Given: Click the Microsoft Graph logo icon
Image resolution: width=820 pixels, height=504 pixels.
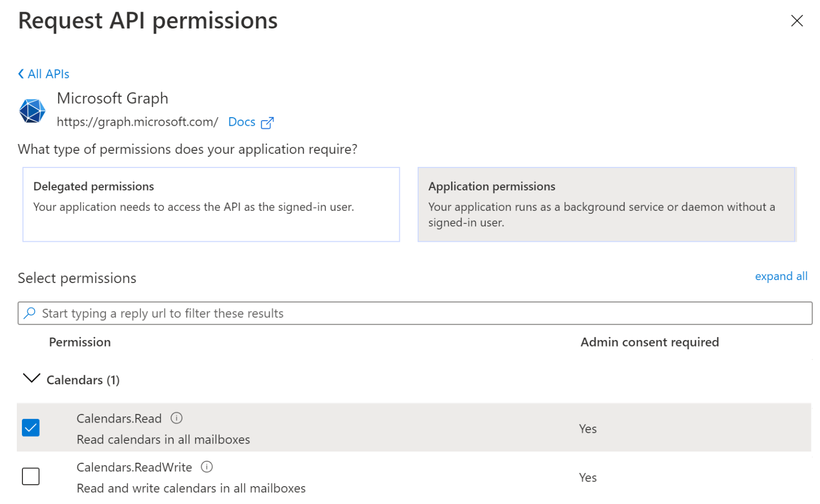Looking at the screenshot, I should (x=32, y=110).
